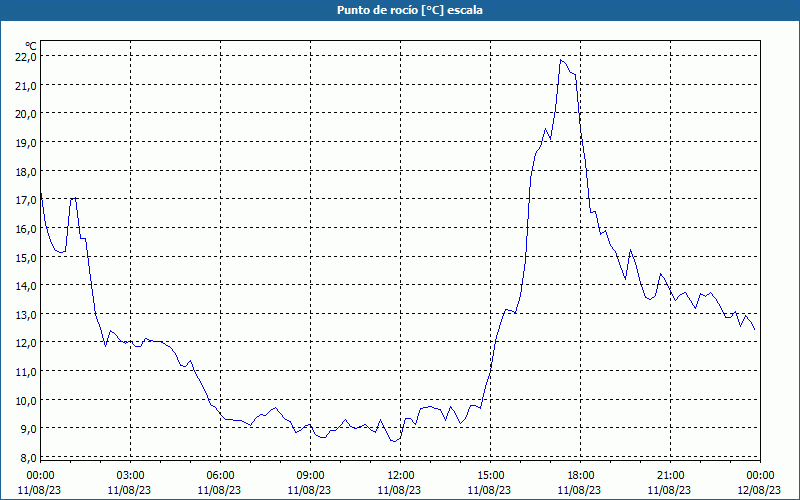800x500 pixels.
Task: Click the 06:00 time label
Action: pos(220,476)
